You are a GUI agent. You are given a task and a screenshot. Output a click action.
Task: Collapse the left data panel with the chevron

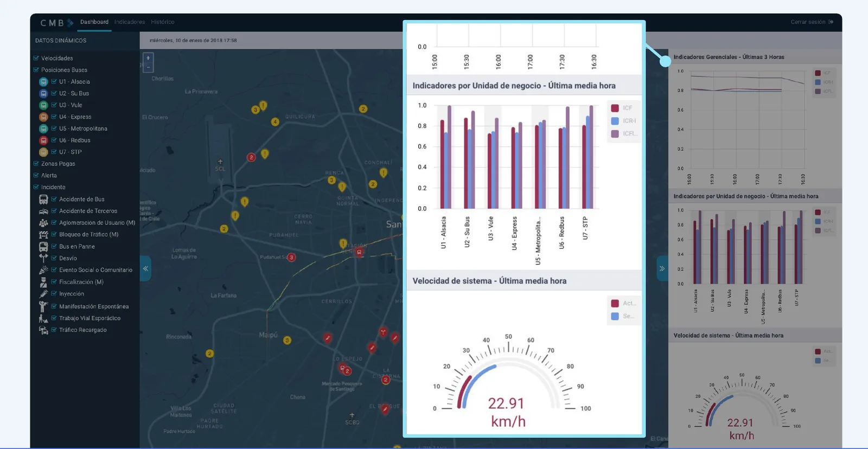[145, 268]
